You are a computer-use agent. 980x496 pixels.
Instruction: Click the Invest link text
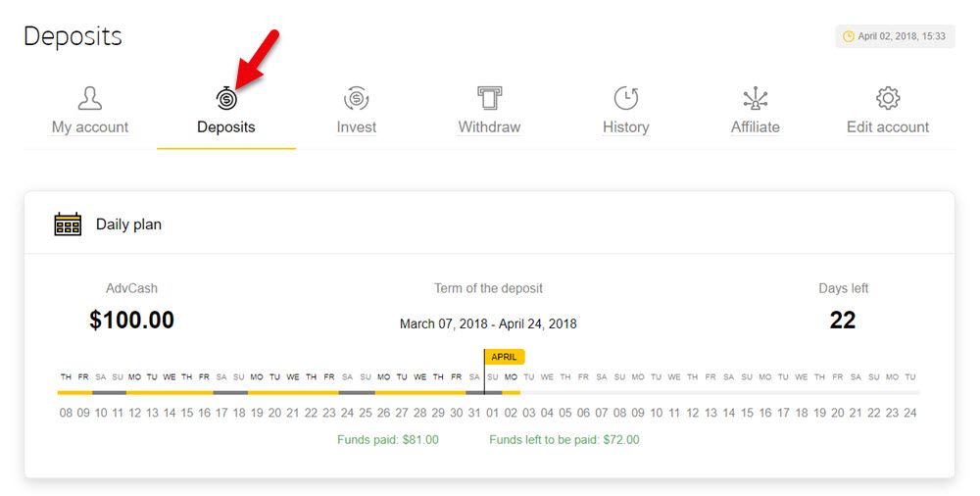point(357,127)
